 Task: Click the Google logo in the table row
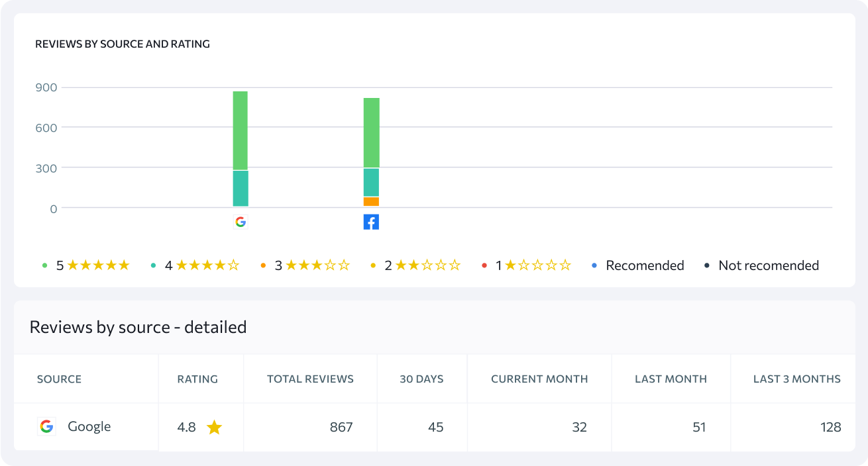click(x=46, y=427)
